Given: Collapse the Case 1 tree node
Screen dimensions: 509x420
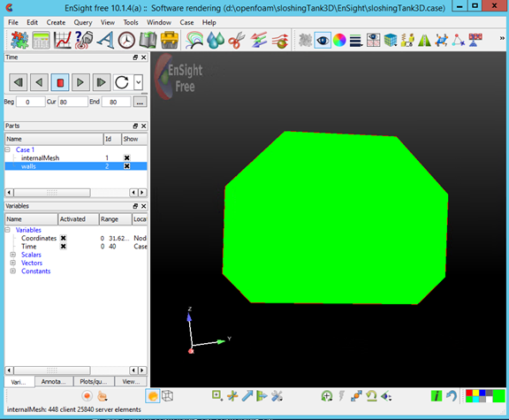Looking at the screenshot, I should click(x=7, y=149).
